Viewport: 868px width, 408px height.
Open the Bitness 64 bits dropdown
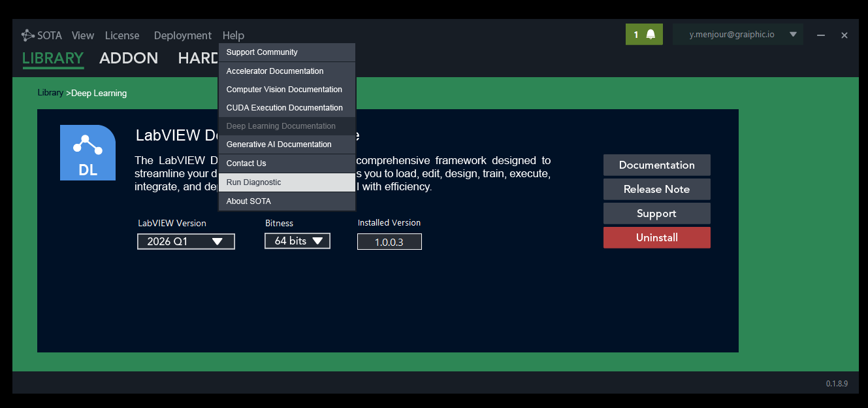tap(297, 241)
